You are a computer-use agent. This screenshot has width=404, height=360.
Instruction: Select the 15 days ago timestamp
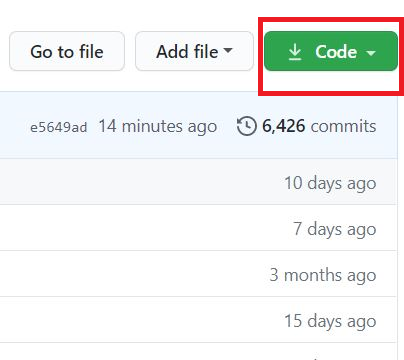click(330, 321)
